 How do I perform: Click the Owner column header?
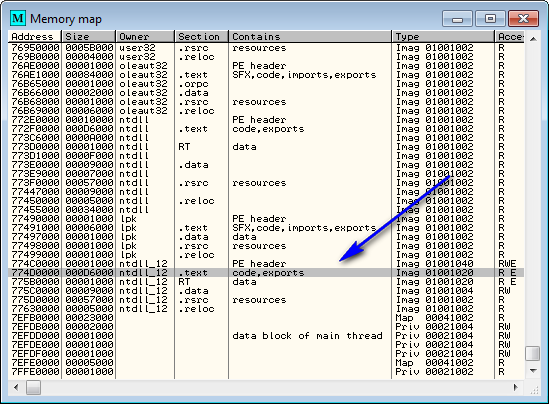(x=145, y=36)
